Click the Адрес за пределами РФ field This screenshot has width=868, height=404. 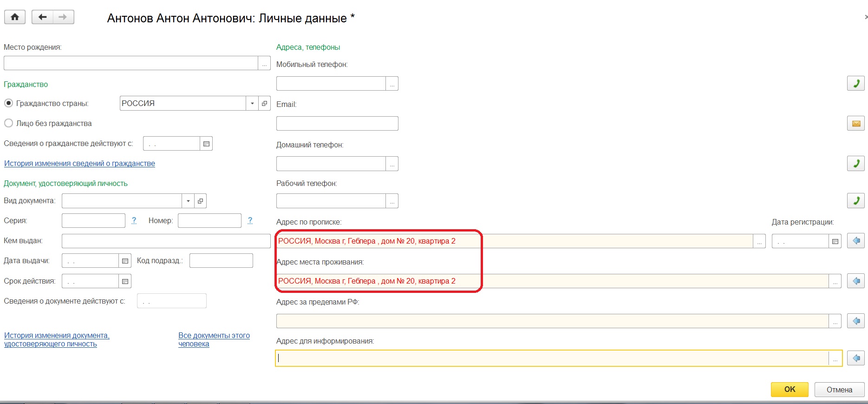click(x=553, y=321)
